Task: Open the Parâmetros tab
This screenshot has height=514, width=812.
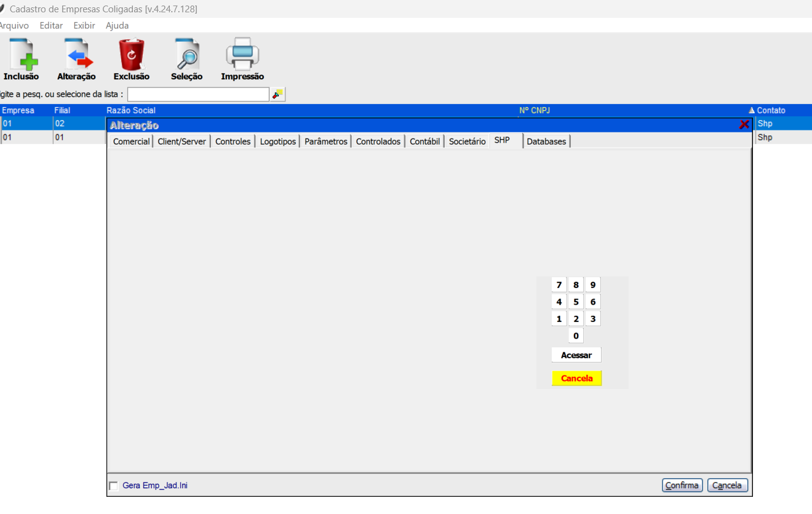Action: (x=325, y=142)
